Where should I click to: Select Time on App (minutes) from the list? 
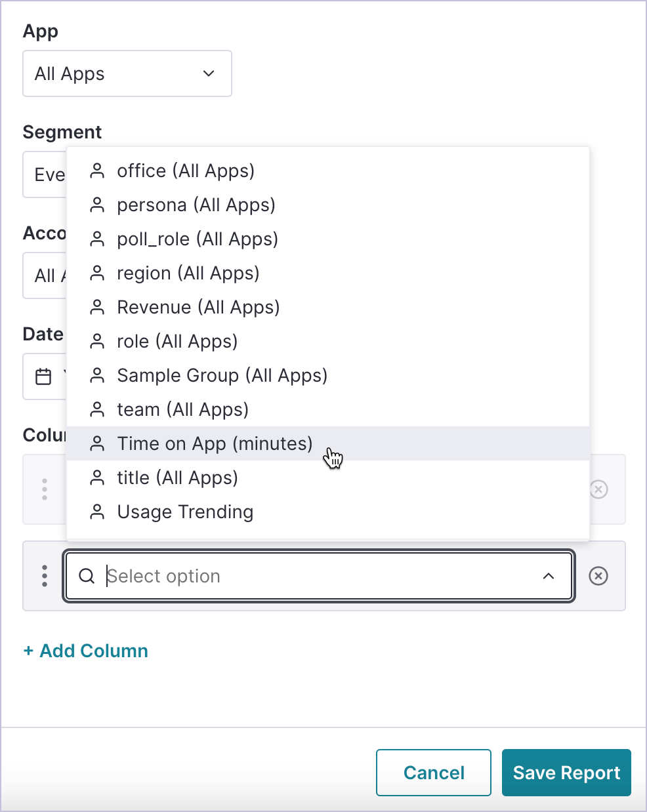(215, 443)
